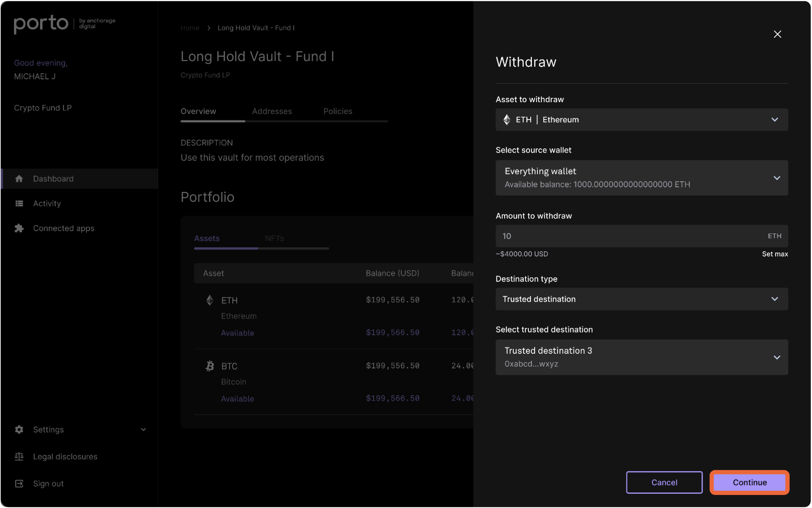Click the Sign out exit icon

click(x=19, y=484)
